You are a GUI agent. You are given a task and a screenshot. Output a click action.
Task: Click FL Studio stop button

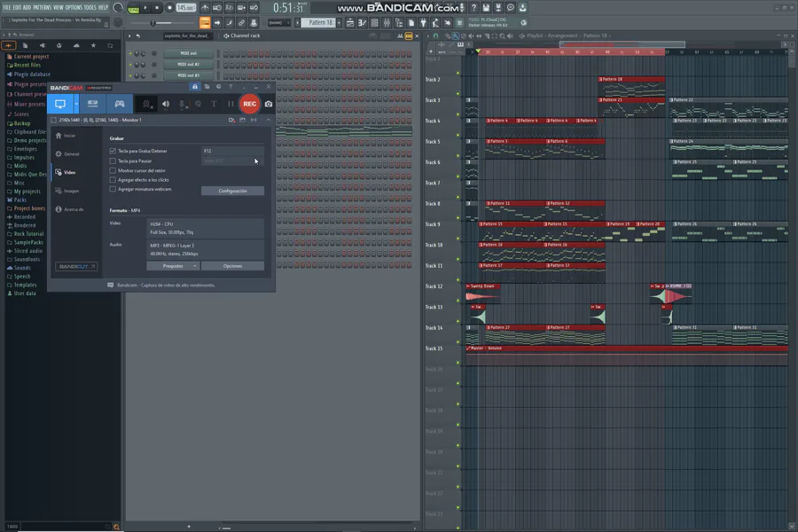point(157,8)
